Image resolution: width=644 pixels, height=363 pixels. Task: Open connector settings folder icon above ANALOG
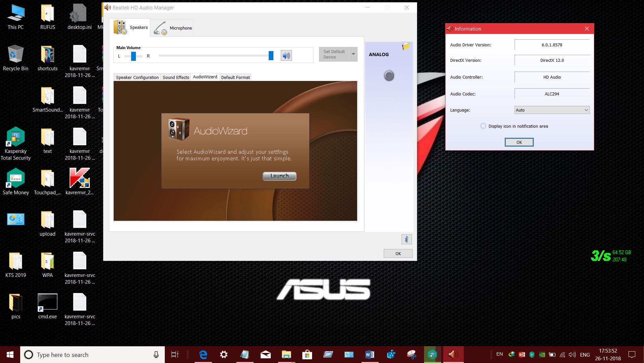click(x=406, y=46)
